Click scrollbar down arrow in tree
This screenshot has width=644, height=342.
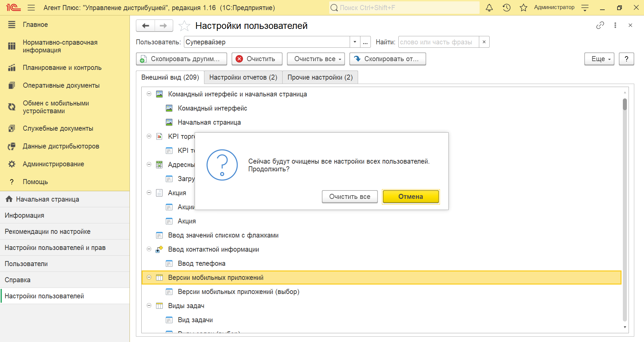625,327
